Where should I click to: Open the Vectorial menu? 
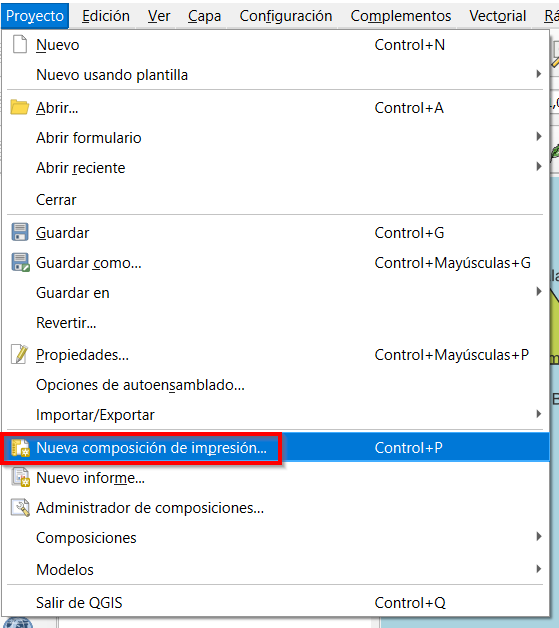click(497, 16)
